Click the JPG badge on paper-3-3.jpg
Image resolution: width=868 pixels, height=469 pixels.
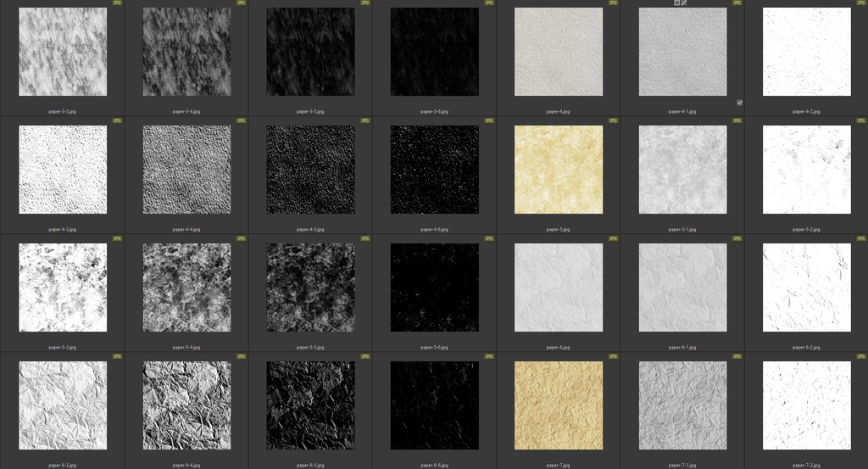118,3
